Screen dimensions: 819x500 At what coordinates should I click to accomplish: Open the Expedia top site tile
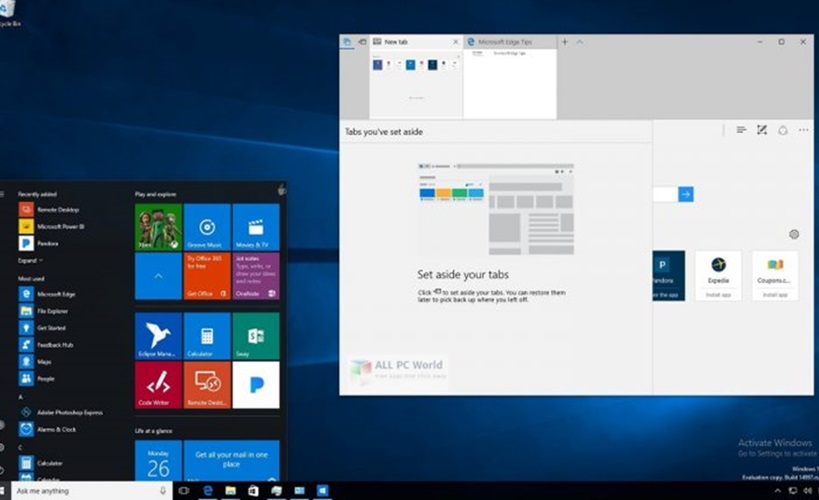pyautogui.click(x=718, y=275)
